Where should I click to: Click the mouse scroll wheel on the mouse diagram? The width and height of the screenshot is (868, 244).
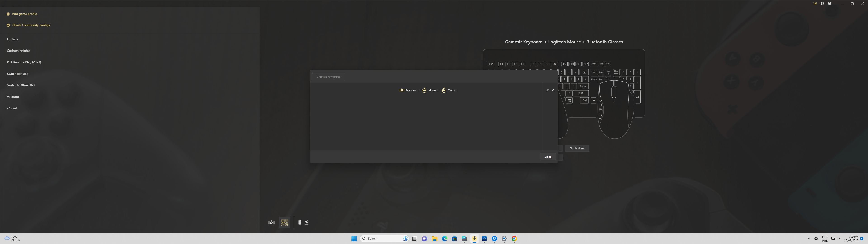[x=614, y=92]
